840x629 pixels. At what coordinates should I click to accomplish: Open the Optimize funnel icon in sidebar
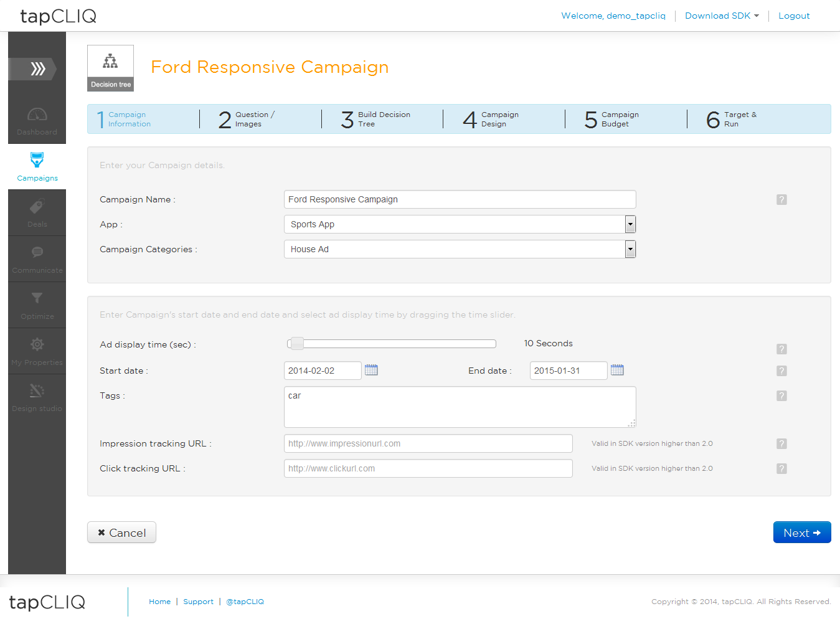(x=37, y=298)
